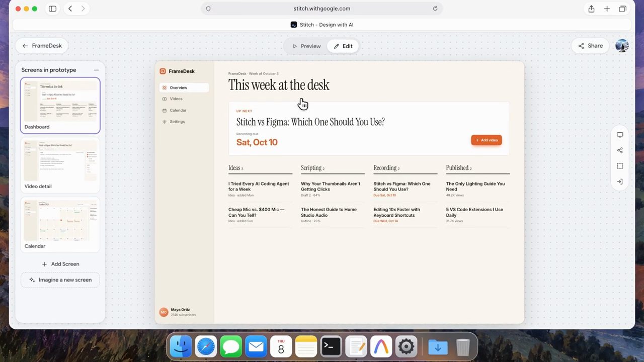Click the exit arrow icon in right toolbar
The image size is (644, 362).
tap(620, 182)
